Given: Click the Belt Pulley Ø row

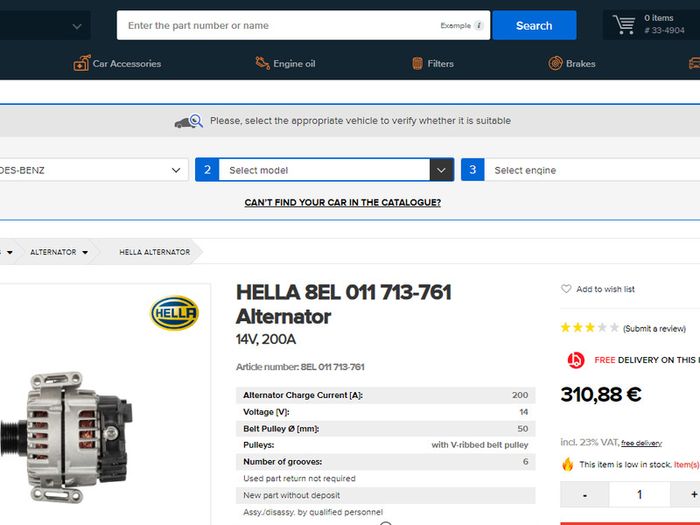Looking at the screenshot, I should pos(385,429).
